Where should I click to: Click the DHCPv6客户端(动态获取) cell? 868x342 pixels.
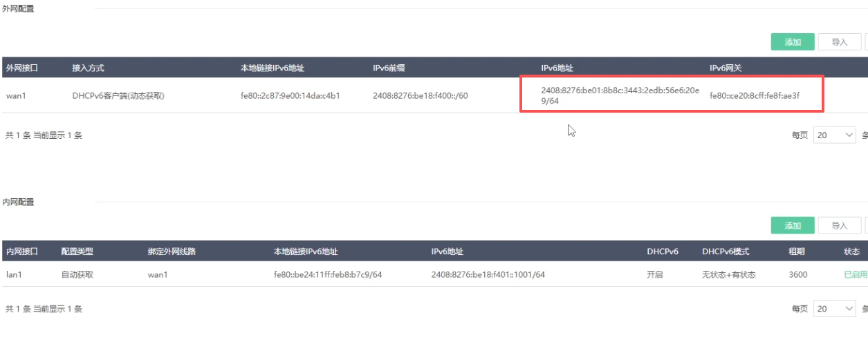(x=118, y=96)
